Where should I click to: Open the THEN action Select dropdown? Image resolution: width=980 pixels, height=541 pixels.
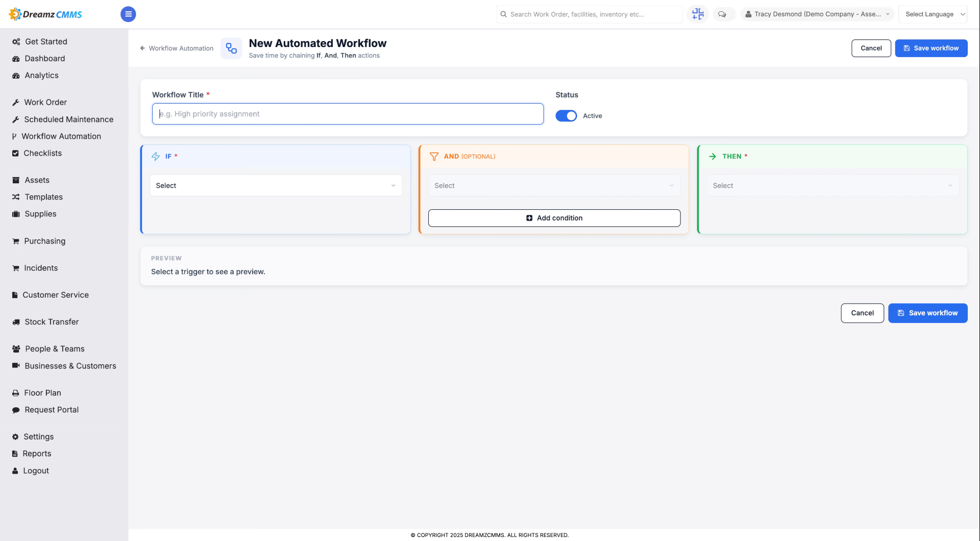[832, 186]
